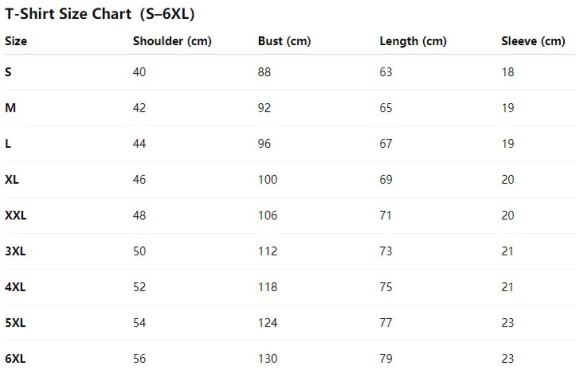Select the Shoulder (cm) column header
This screenshot has width=576, height=392.
click(x=172, y=41)
